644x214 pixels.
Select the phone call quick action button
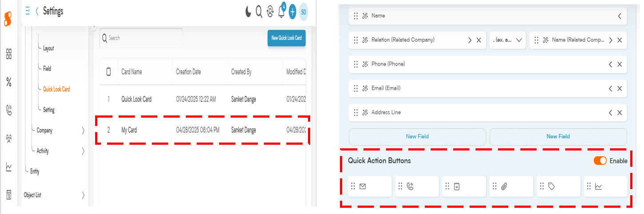point(417,186)
